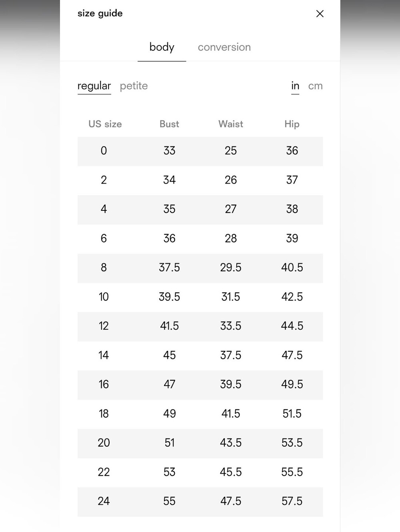The image size is (400, 532).
Task: Choose the petite size option
Action: click(134, 86)
